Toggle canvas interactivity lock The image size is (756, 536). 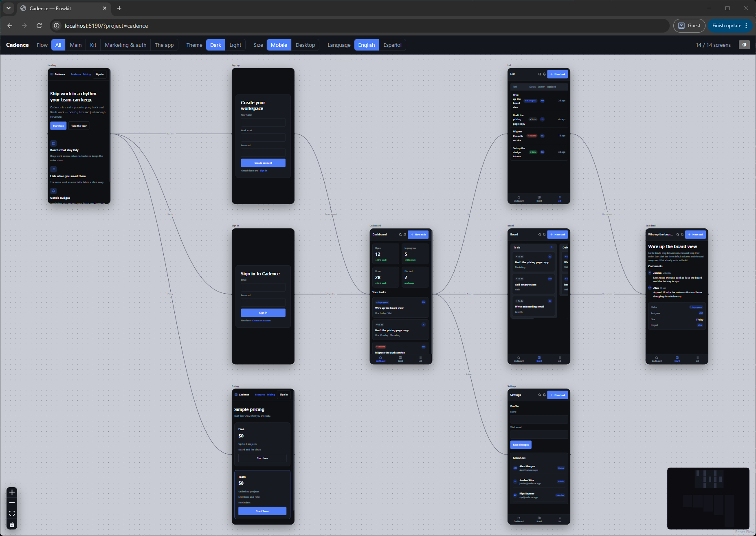pyautogui.click(x=12, y=524)
